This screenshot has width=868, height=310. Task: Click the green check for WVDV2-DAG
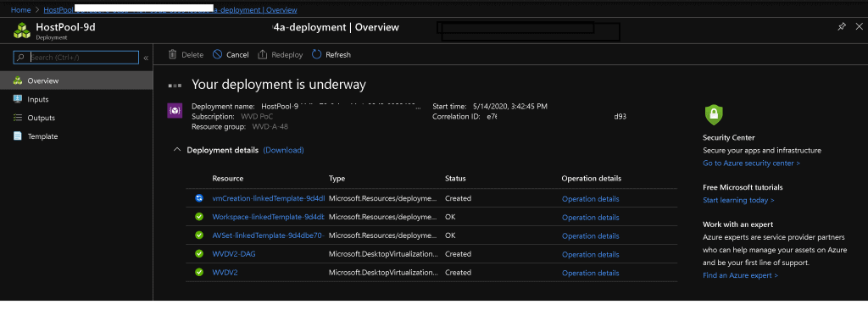click(199, 253)
